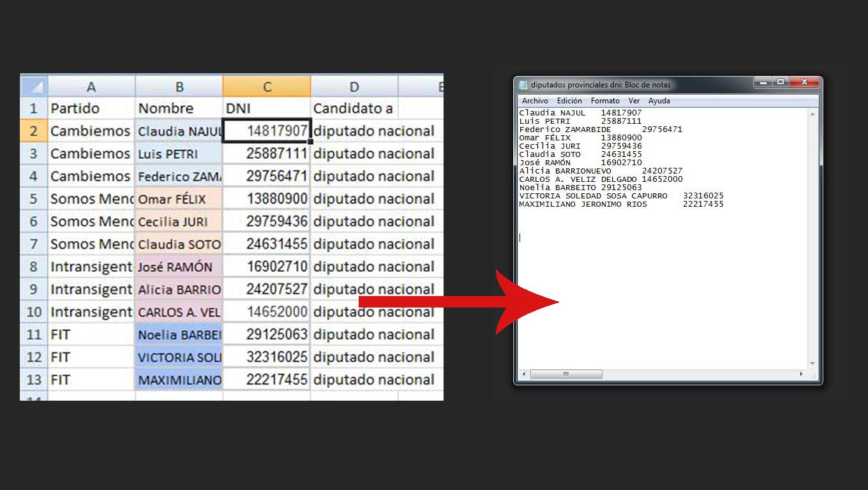Image resolution: width=868 pixels, height=490 pixels.
Task: Open the Ayuda menu
Action: click(x=659, y=101)
